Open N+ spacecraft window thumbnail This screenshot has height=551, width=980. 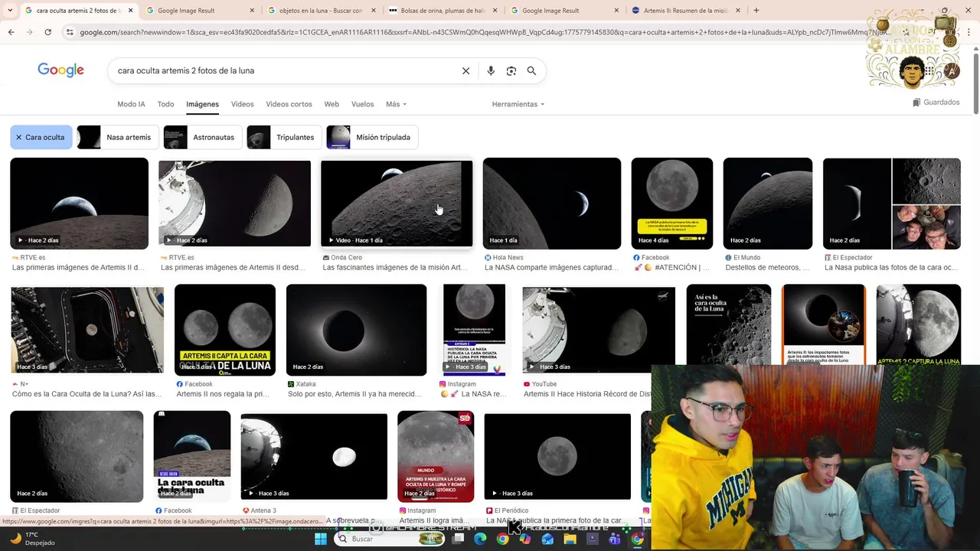click(87, 330)
